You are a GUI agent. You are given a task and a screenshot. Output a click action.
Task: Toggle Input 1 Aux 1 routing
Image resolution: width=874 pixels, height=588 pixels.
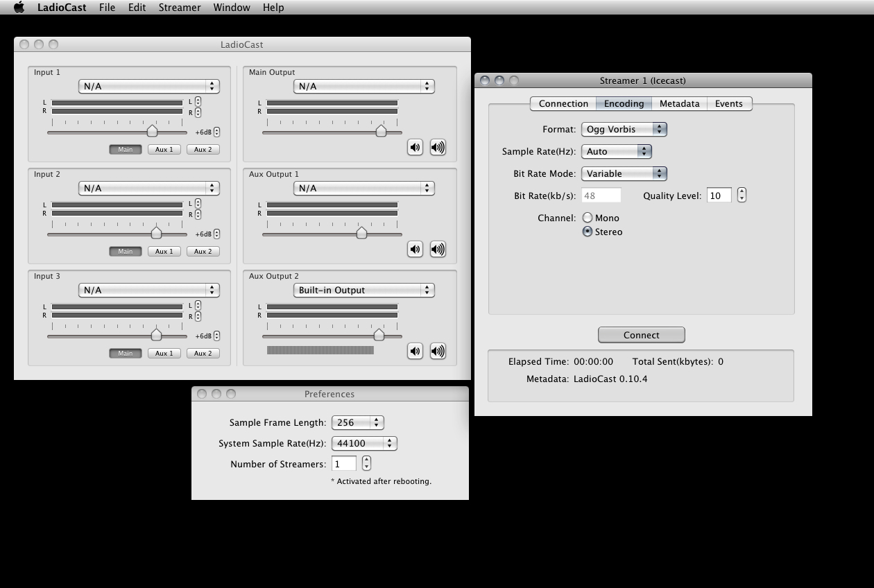(164, 149)
